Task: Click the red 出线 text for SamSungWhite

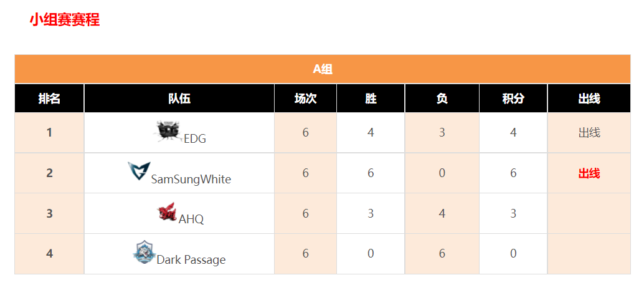Action: point(589,173)
